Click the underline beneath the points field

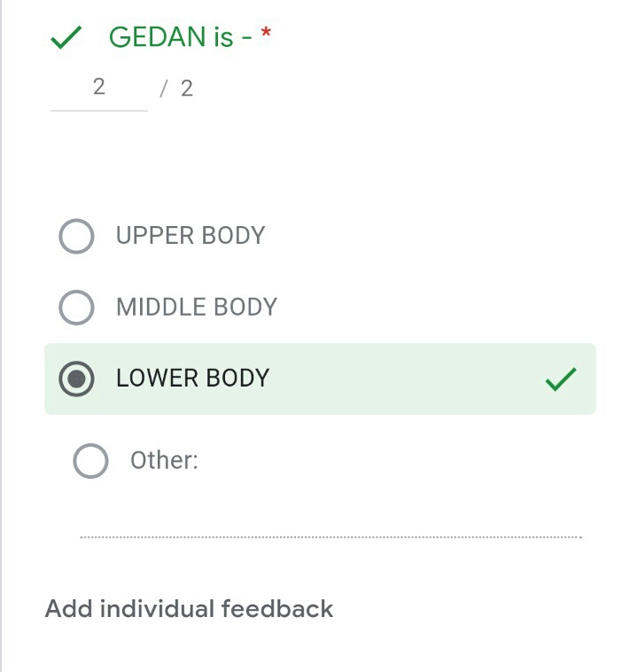tap(98, 110)
